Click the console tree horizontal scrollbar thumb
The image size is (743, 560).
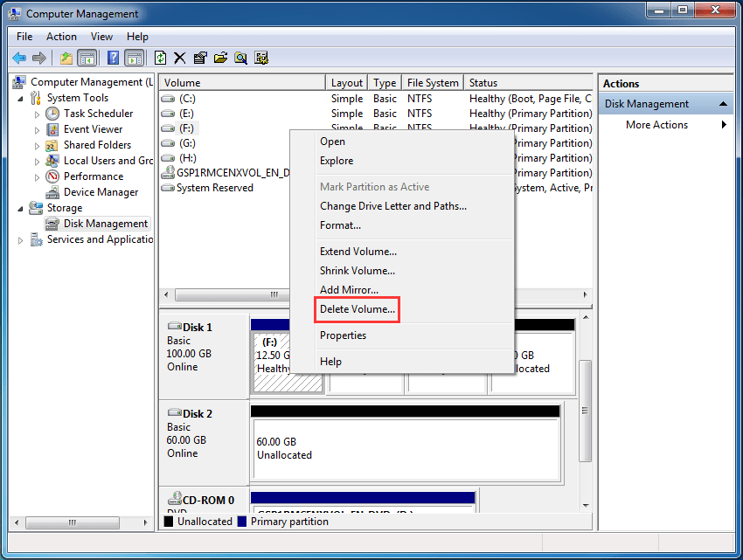(72, 522)
